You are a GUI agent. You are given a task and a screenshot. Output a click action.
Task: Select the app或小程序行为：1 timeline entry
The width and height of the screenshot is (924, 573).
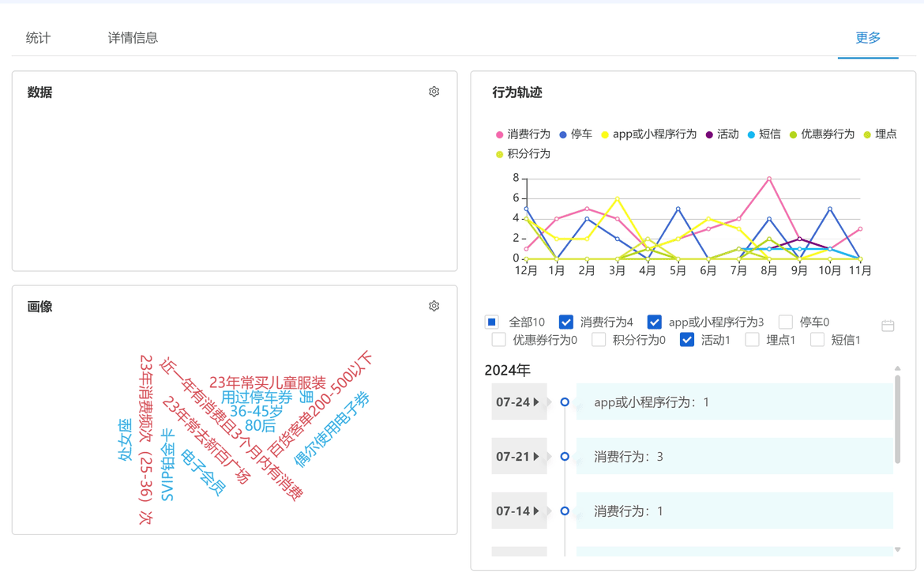pyautogui.click(x=734, y=402)
